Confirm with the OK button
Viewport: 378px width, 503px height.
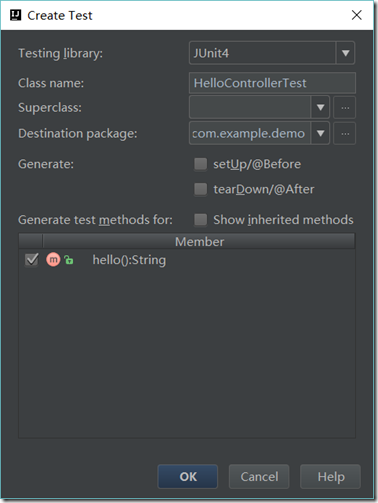coord(188,476)
